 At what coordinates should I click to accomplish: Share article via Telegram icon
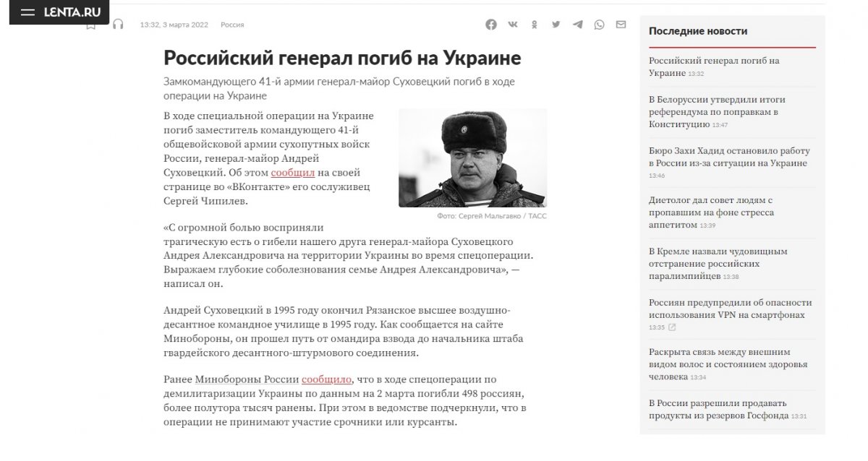click(577, 25)
